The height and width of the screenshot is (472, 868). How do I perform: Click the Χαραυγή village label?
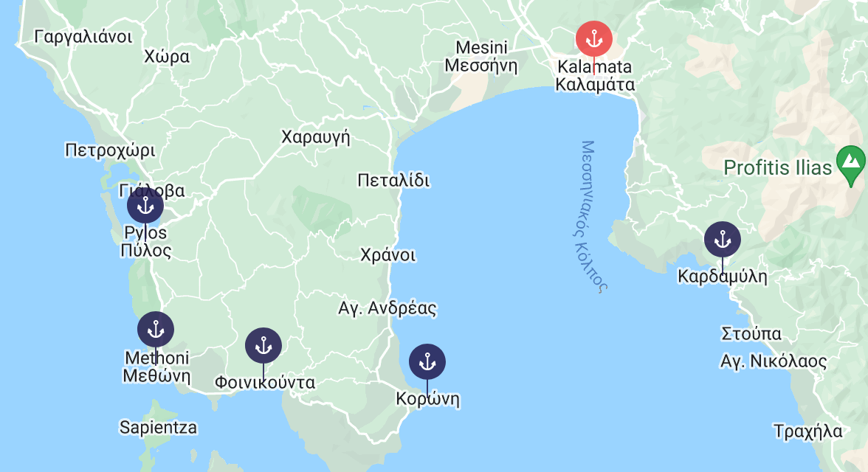click(x=316, y=136)
